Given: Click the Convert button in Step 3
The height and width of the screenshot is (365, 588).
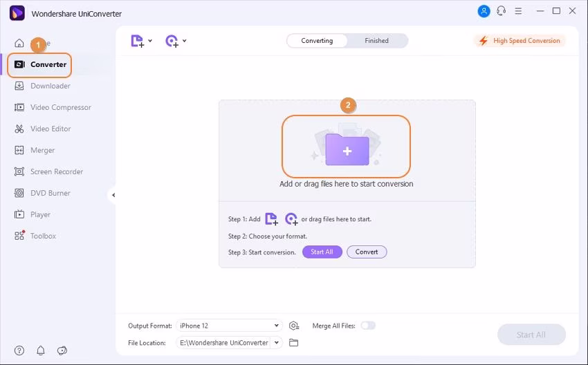Looking at the screenshot, I should pyautogui.click(x=367, y=252).
